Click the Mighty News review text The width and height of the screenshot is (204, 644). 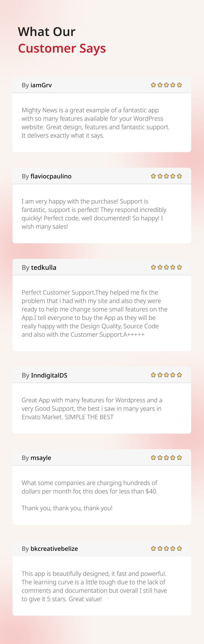click(96, 123)
